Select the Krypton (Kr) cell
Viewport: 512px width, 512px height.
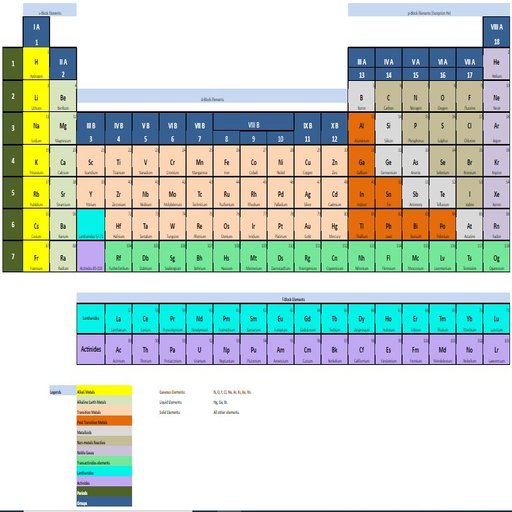click(496, 160)
